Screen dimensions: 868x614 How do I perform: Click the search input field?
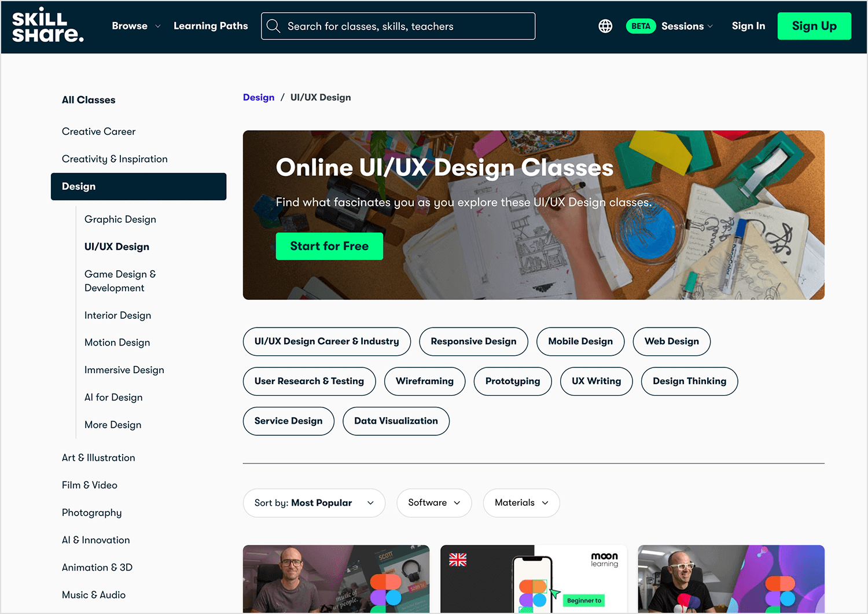(405, 25)
